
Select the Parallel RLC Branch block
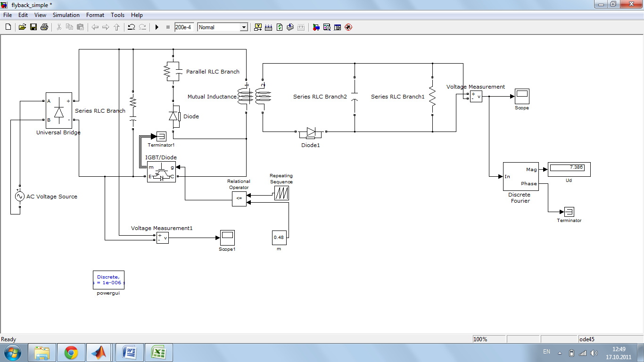click(x=173, y=71)
